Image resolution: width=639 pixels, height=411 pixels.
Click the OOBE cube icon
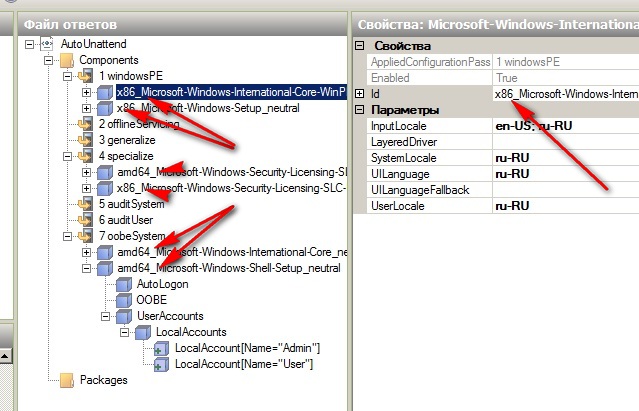point(124,300)
